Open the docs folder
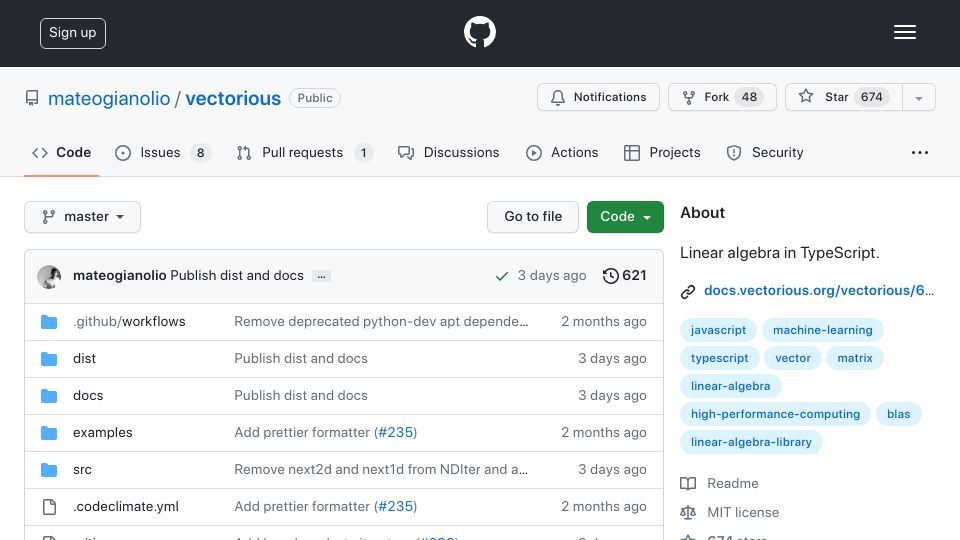960x540 pixels. [x=88, y=396]
